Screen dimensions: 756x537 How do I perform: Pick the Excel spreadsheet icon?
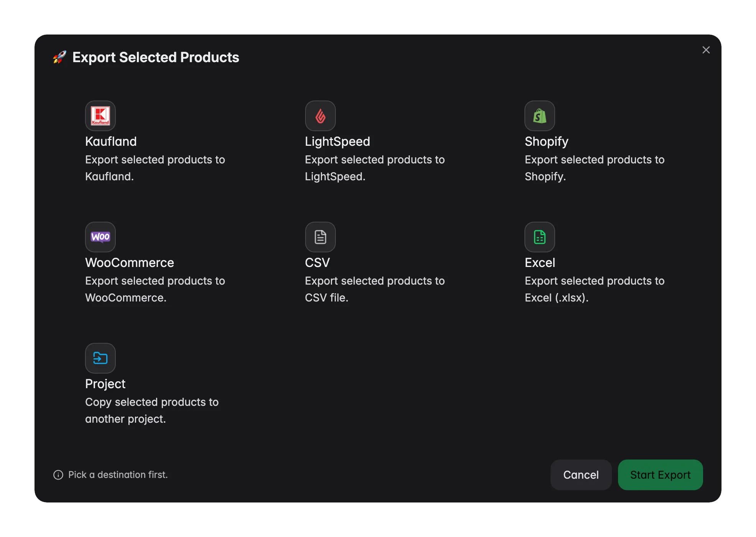pyautogui.click(x=540, y=237)
